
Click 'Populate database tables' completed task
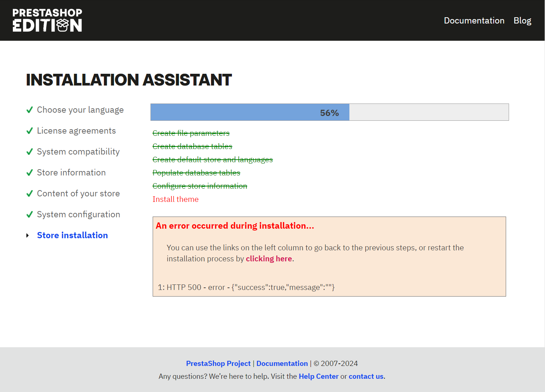click(x=196, y=173)
